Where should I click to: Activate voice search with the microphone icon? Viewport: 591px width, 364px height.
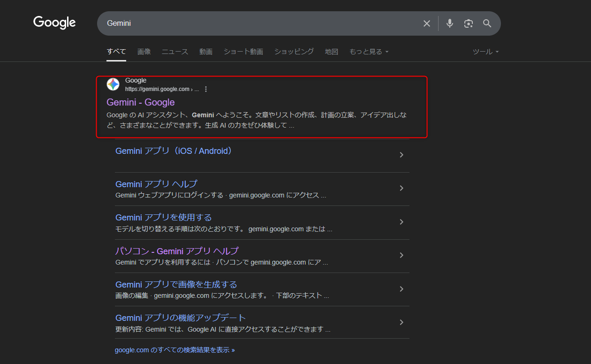(449, 23)
